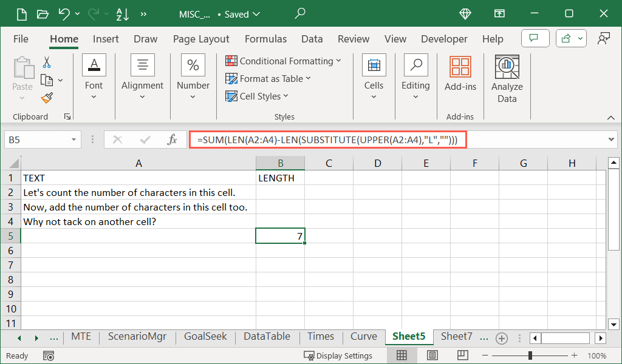This screenshot has width=622, height=364.
Task: Switch to Page Break Preview view
Action: tap(462, 356)
